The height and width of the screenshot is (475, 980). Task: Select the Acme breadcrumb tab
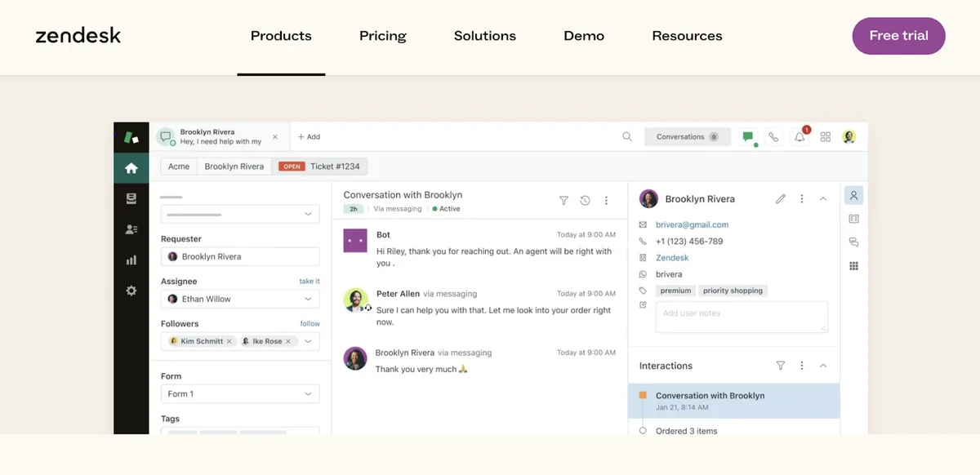point(179,166)
